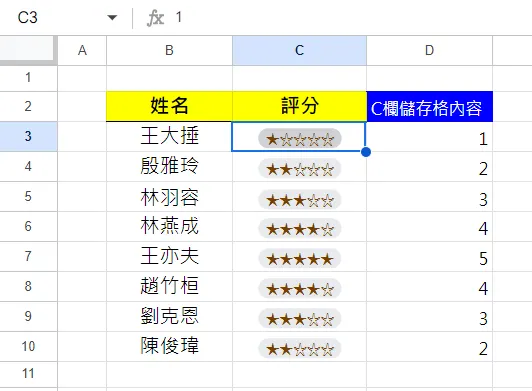Select the cell with 林羽容
The height and width of the screenshot is (391, 532).
point(169,196)
